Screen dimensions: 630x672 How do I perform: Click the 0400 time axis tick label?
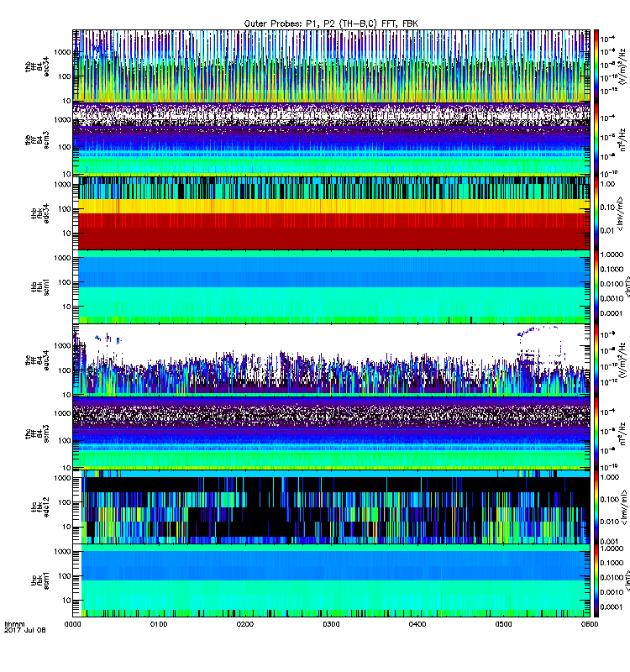(417, 624)
